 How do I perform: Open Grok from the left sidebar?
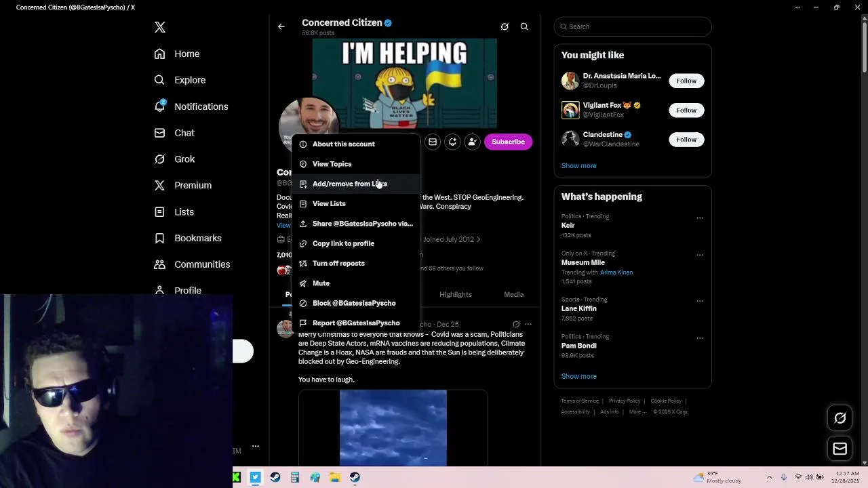(174, 159)
